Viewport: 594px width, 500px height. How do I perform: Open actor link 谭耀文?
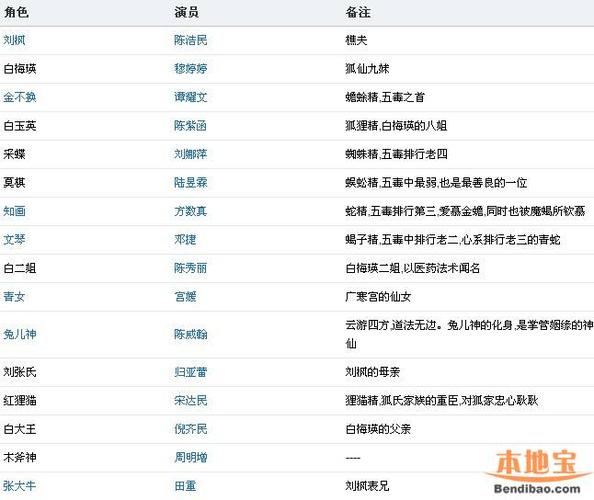pyautogui.click(x=191, y=97)
